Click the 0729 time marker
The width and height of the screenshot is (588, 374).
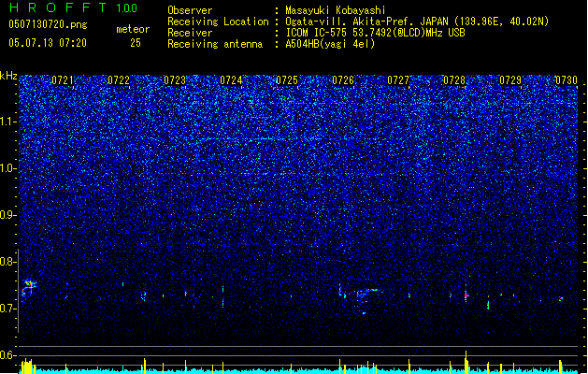tap(510, 80)
